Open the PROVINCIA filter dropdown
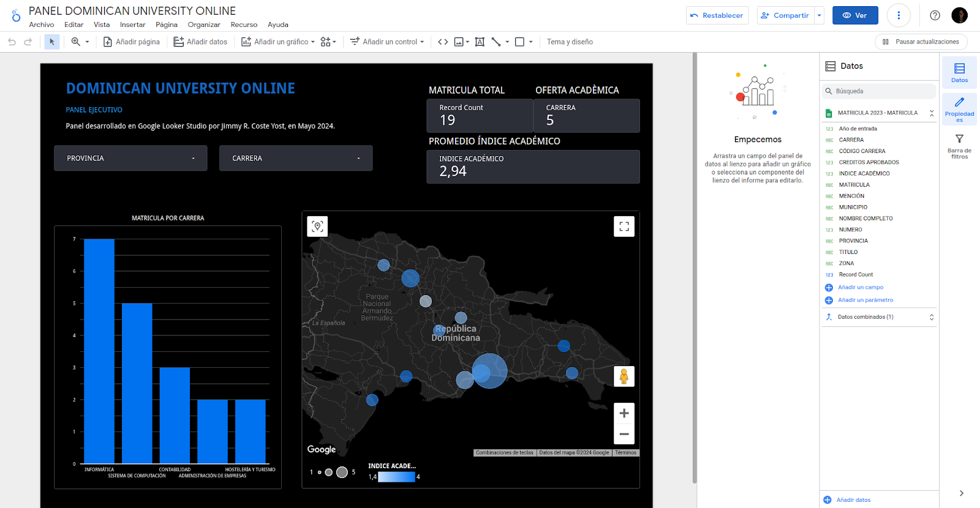The height and width of the screenshot is (508, 980). 130,158
